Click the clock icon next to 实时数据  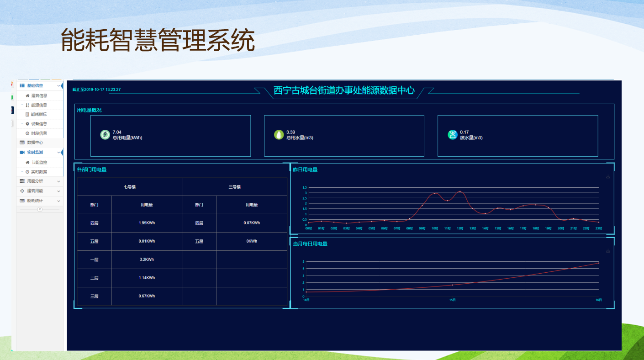point(27,172)
